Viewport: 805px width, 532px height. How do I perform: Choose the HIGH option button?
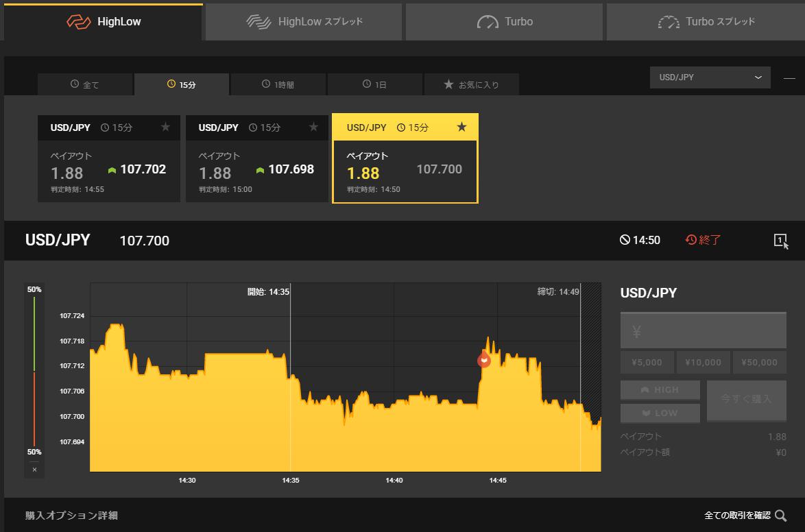pyautogui.click(x=660, y=390)
